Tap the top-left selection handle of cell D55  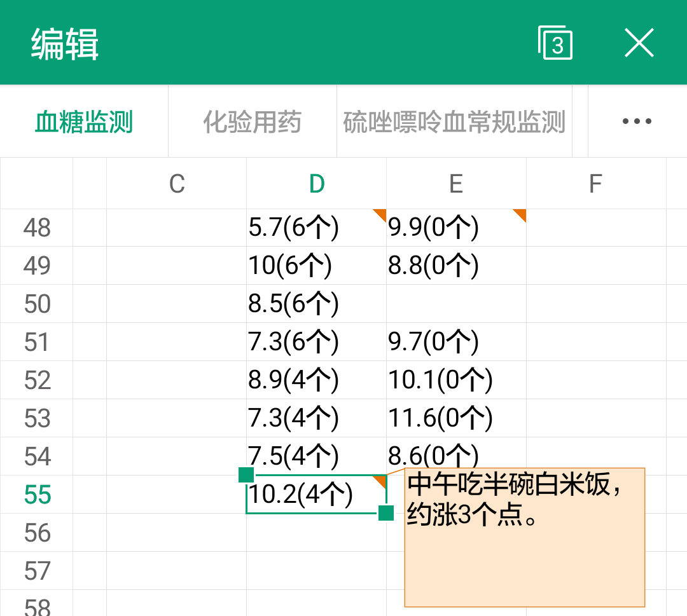(x=246, y=474)
